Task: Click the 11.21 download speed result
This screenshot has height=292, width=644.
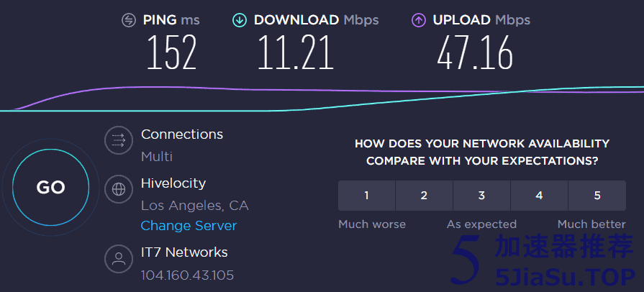Action: (296, 53)
